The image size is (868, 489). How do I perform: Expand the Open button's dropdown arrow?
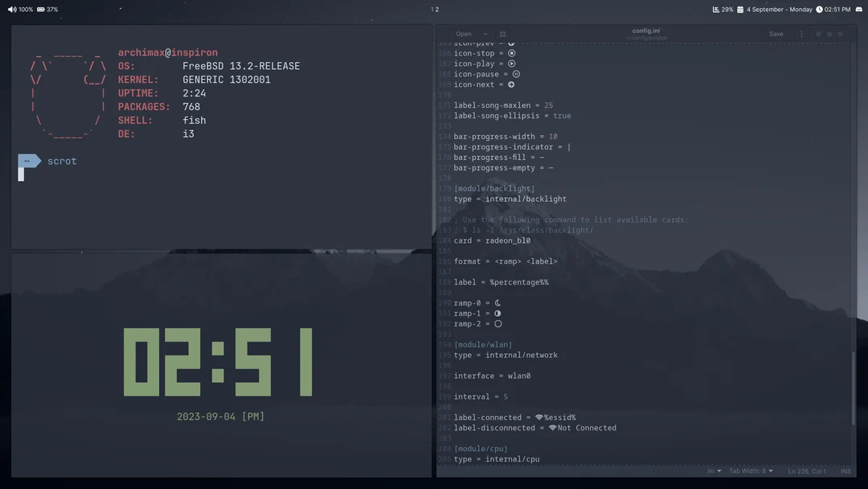485,34
